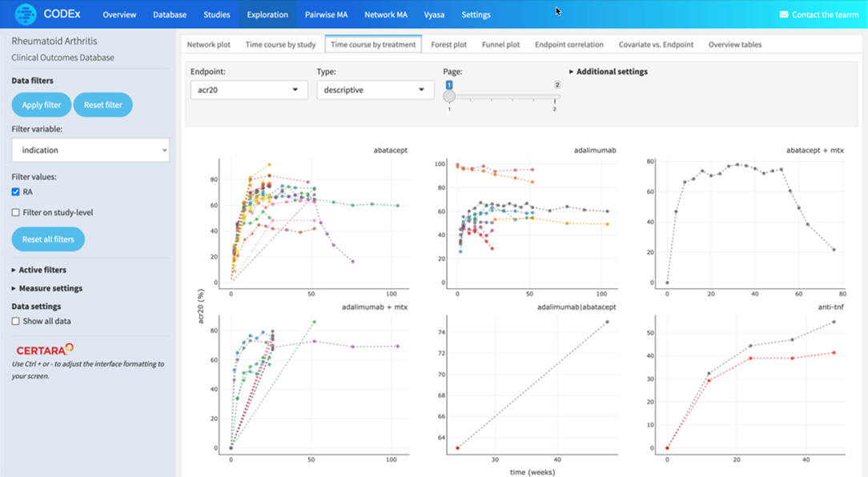Open the Network MA menu item
Image resolution: width=868 pixels, height=477 pixels.
point(386,14)
